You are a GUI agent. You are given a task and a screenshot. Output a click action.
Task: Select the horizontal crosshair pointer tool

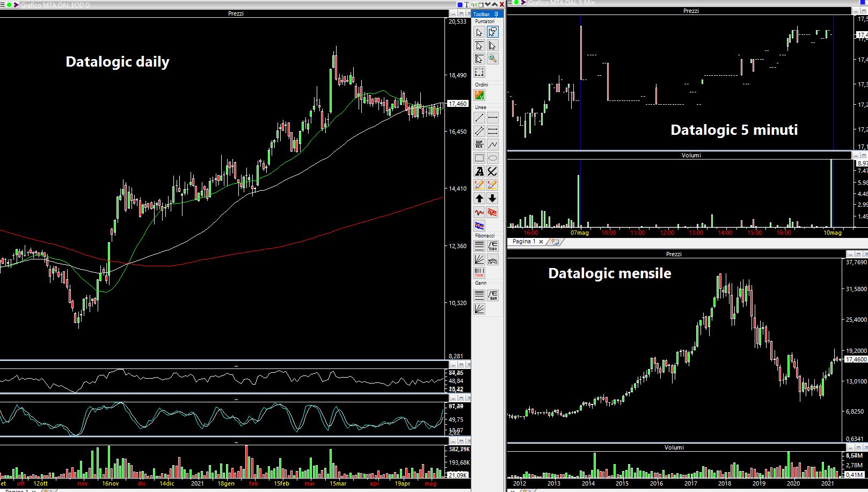click(x=479, y=46)
